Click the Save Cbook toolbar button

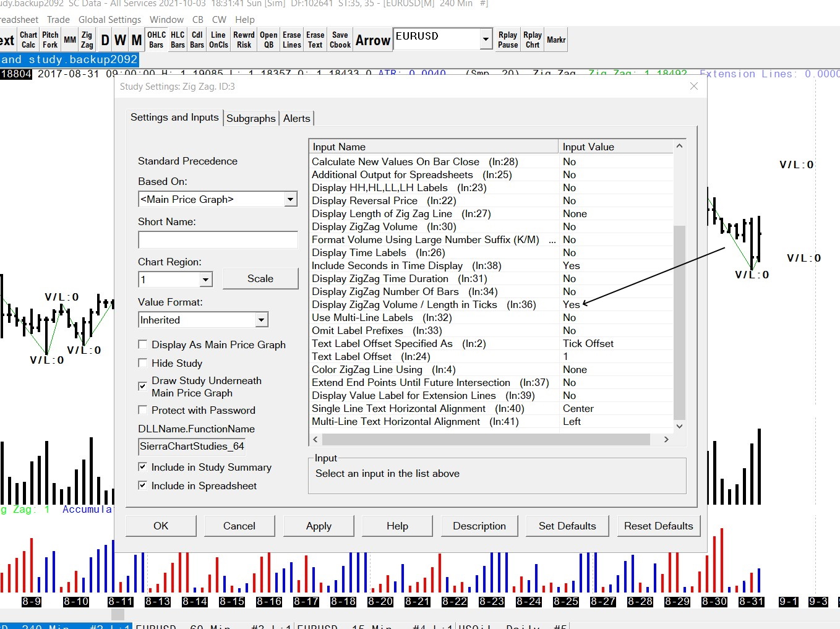[340, 40]
